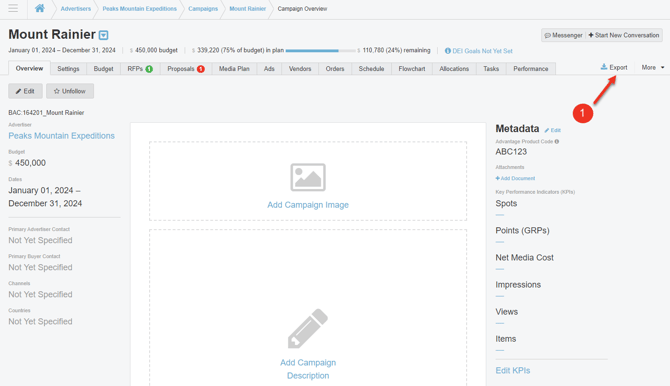The width and height of the screenshot is (670, 386).
Task: Click BAC:164201_Mount Rainier text
Action: pos(46,113)
